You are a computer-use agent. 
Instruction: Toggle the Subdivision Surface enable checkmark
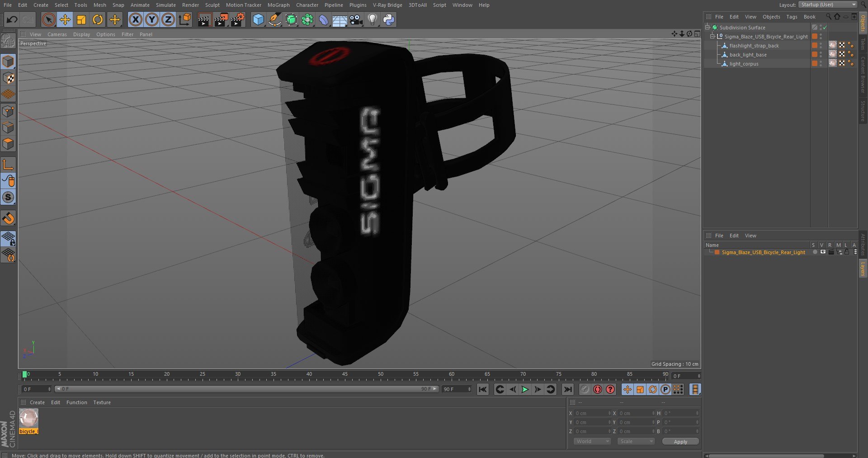(x=825, y=28)
